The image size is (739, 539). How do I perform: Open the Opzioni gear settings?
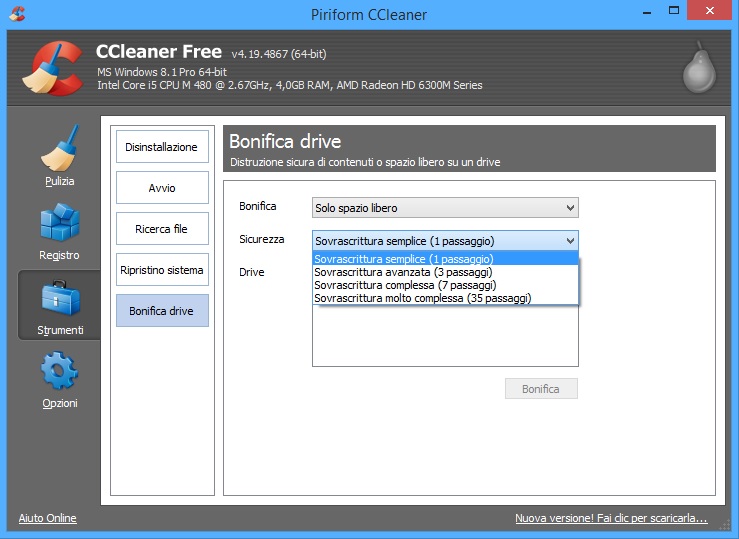(59, 380)
